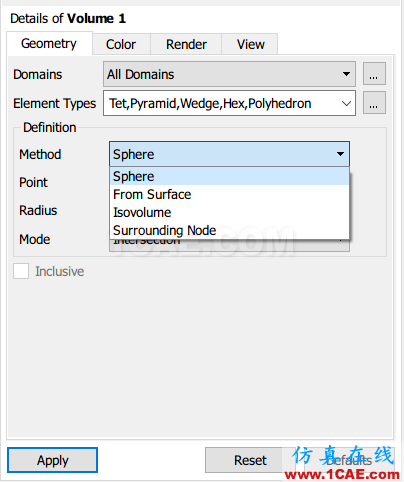404x482 pixels.
Task: Click the Defaults button
Action: tap(349, 460)
